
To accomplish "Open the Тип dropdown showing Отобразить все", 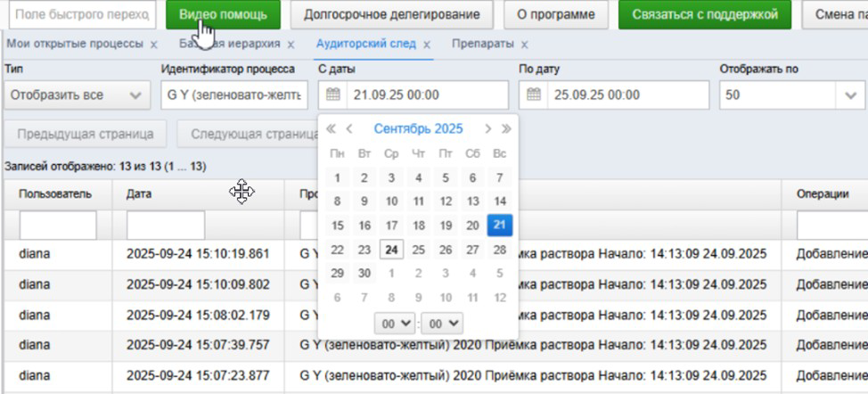I will point(77,95).
